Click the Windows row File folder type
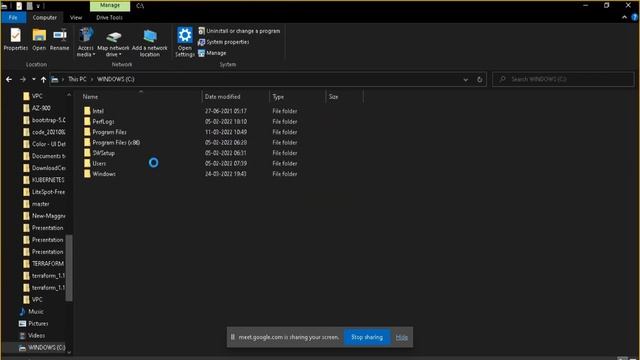The height and width of the screenshot is (360, 640). click(x=284, y=174)
